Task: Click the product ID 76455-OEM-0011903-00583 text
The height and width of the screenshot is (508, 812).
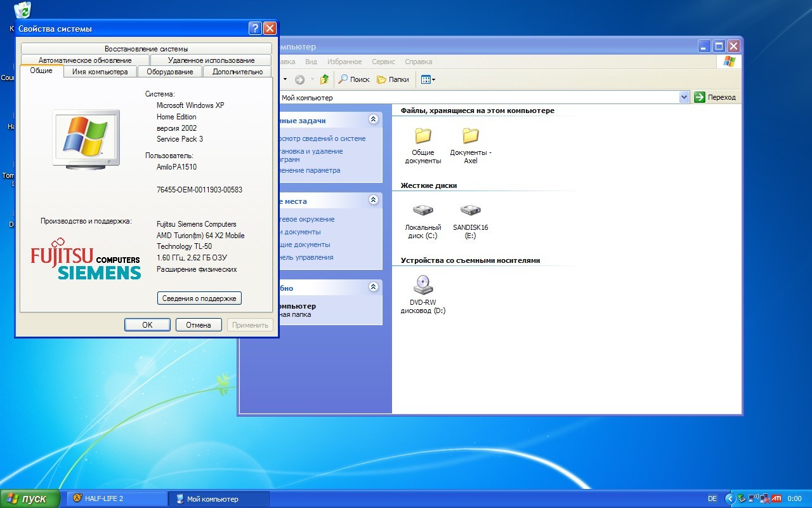Action: pyautogui.click(x=199, y=190)
